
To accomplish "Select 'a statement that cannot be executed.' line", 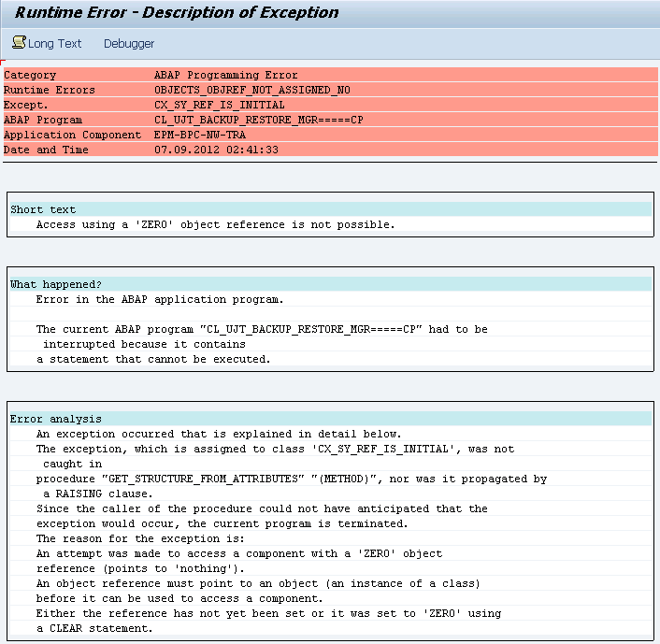I will (x=153, y=359).
